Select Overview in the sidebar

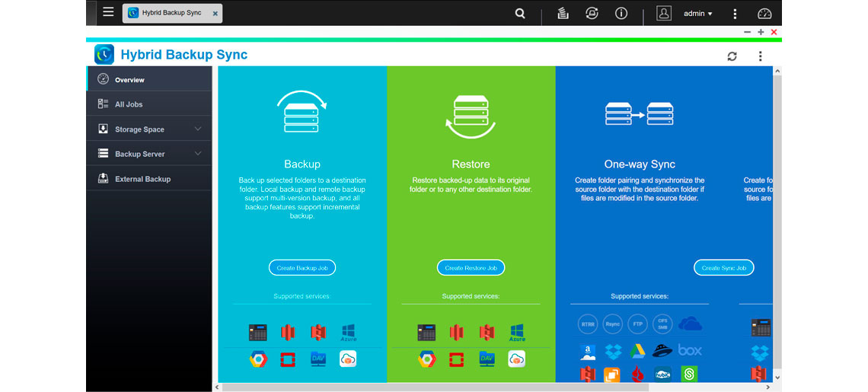[x=149, y=79]
